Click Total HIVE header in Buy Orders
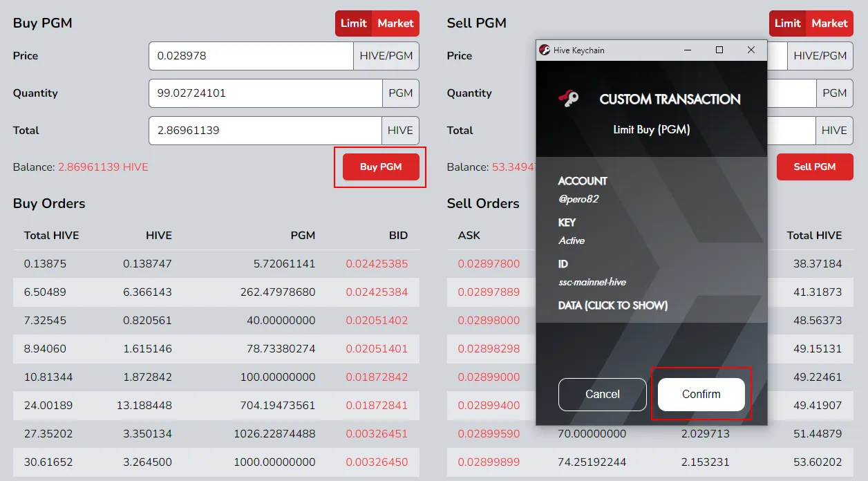Screen dimensions: 868x481 click(x=51, y=235)
